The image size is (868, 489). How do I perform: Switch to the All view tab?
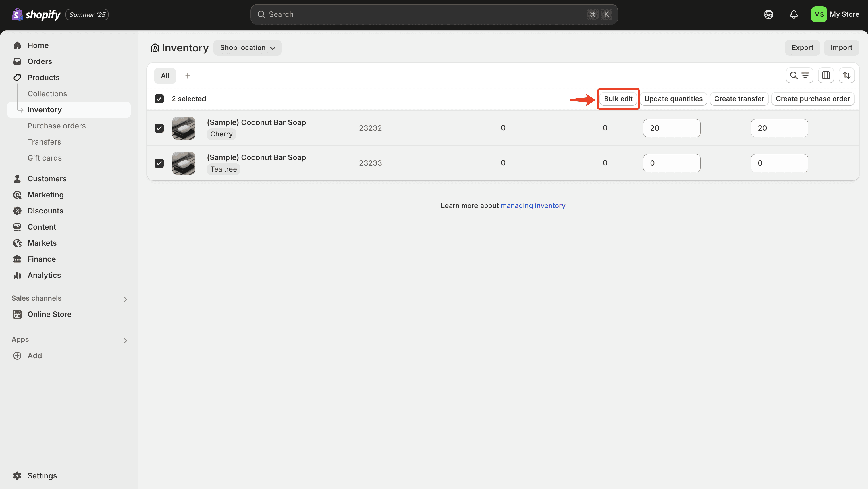point(165,76)
